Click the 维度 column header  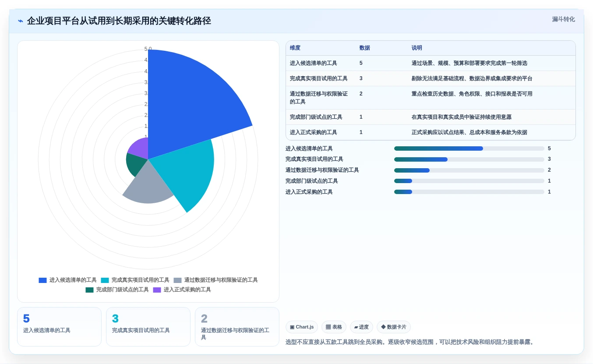295,48
